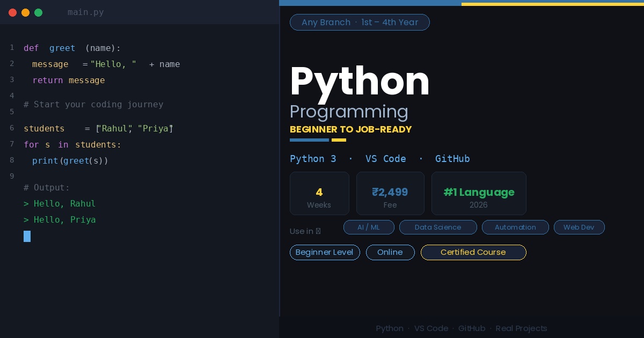The height and width of the screenshot is (338, 644).
Task: Click the 'Beginner Level' badge
Action: 325,252
